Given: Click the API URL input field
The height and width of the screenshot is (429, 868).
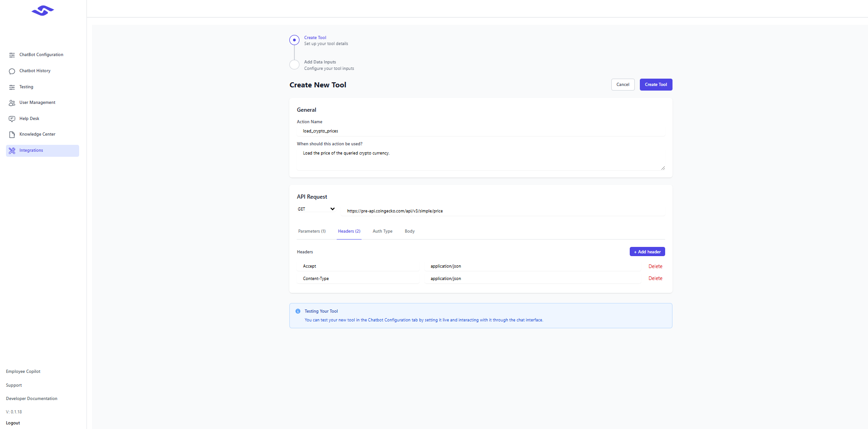Looking at the screenshot, I should (x=503, y=211).
